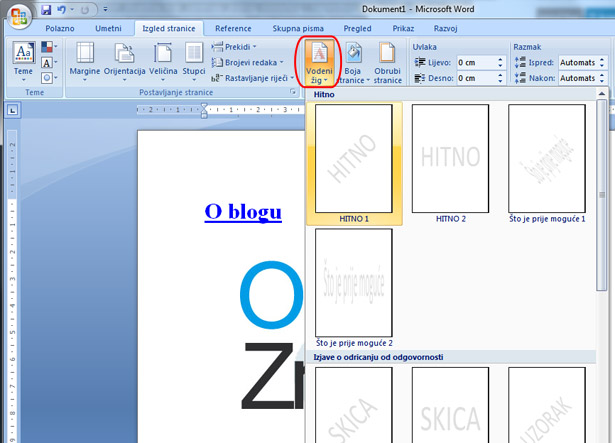
Task: Select the HITNO 2 watermark thumbnail
Action: (450, 160)
